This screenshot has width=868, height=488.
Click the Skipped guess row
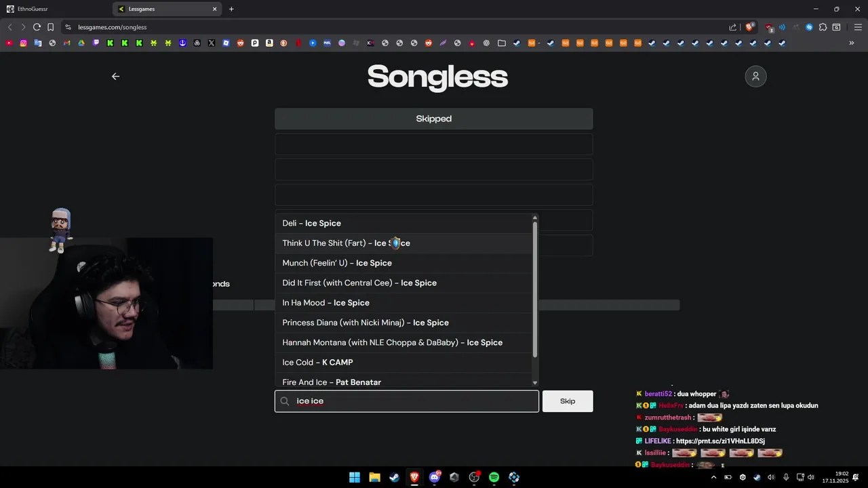tap(434, 119)
